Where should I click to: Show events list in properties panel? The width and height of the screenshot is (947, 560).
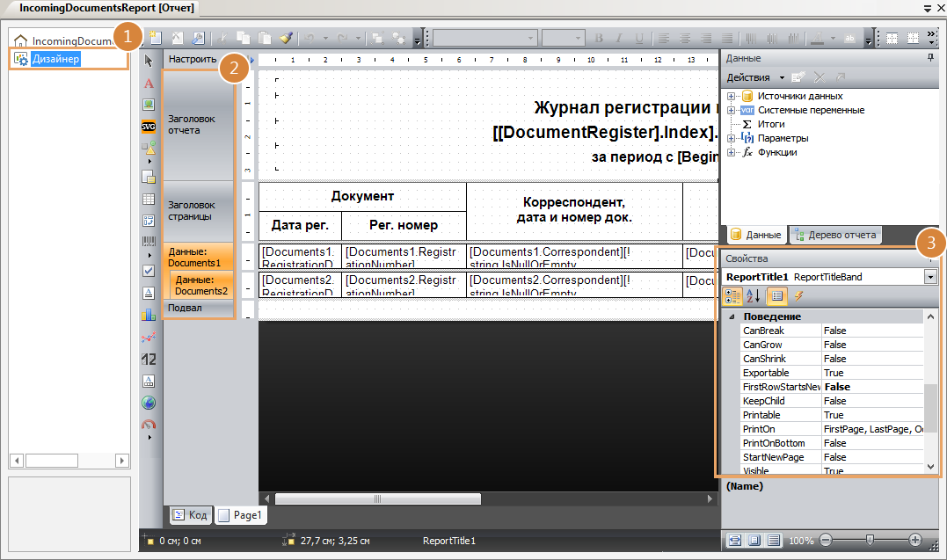point(799,296)
